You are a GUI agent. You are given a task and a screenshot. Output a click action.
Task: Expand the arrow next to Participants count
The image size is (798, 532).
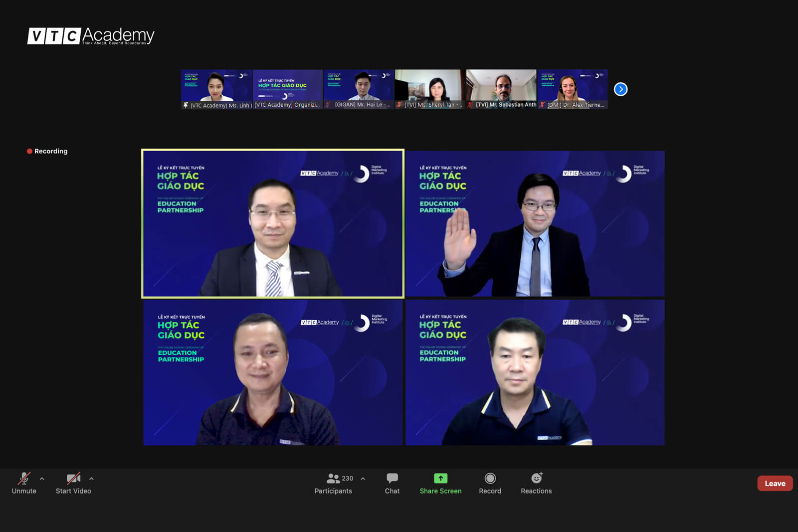(363, 479)
